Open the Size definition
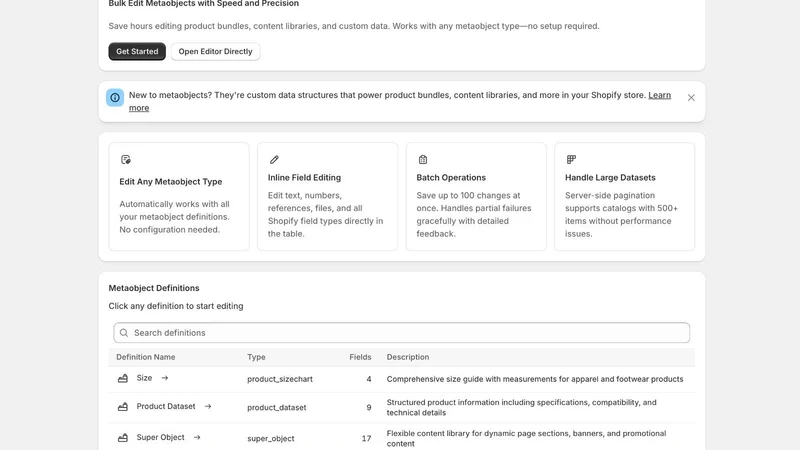This screenshot has width=800, height=450. [x=144, y=378]
